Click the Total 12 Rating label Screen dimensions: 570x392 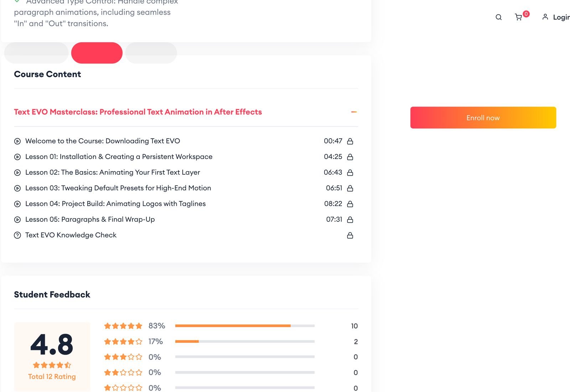click(52, 376)
